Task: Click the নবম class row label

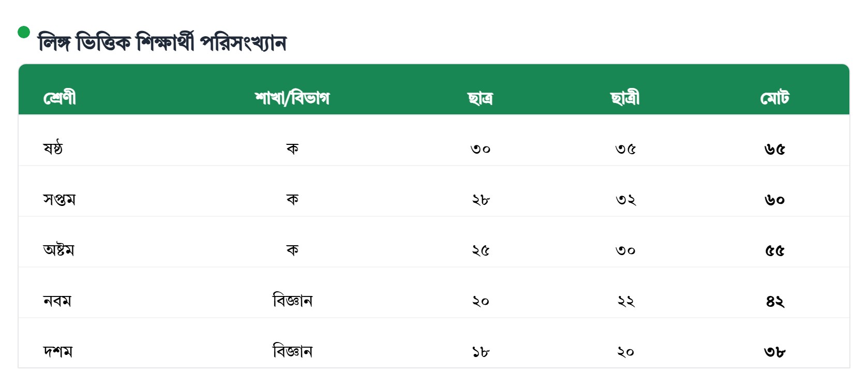Action: 57,301
